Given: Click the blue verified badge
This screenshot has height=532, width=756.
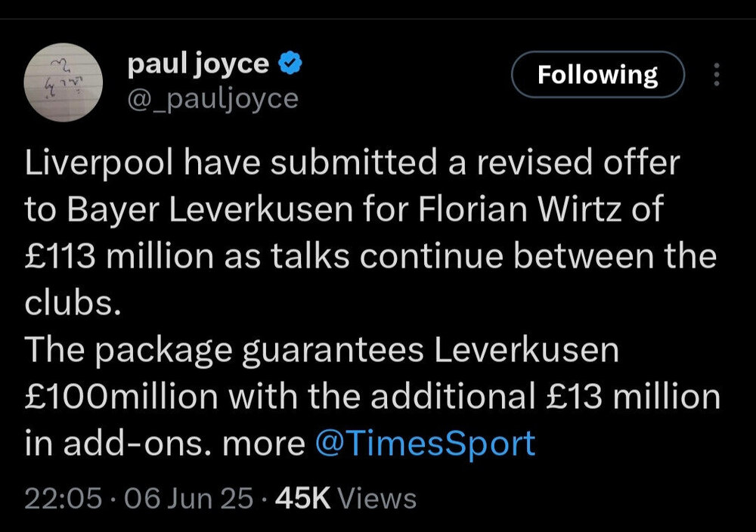Looking at the screenshot, I should 290,65.
